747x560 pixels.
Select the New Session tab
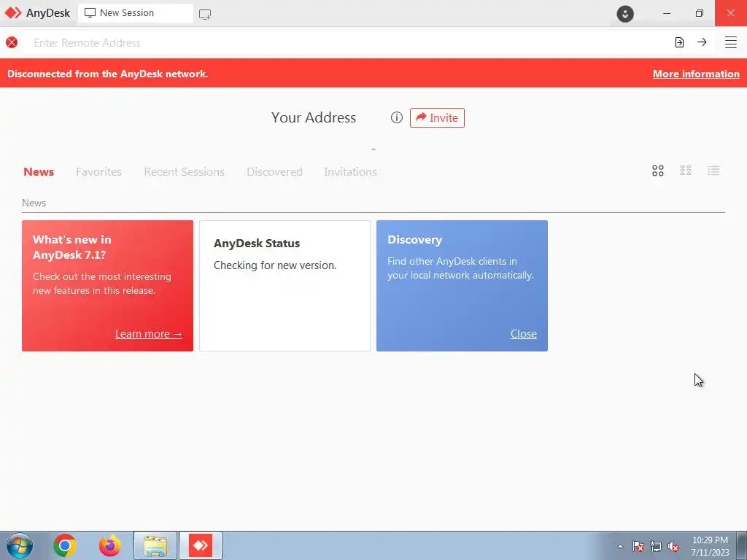135,13
